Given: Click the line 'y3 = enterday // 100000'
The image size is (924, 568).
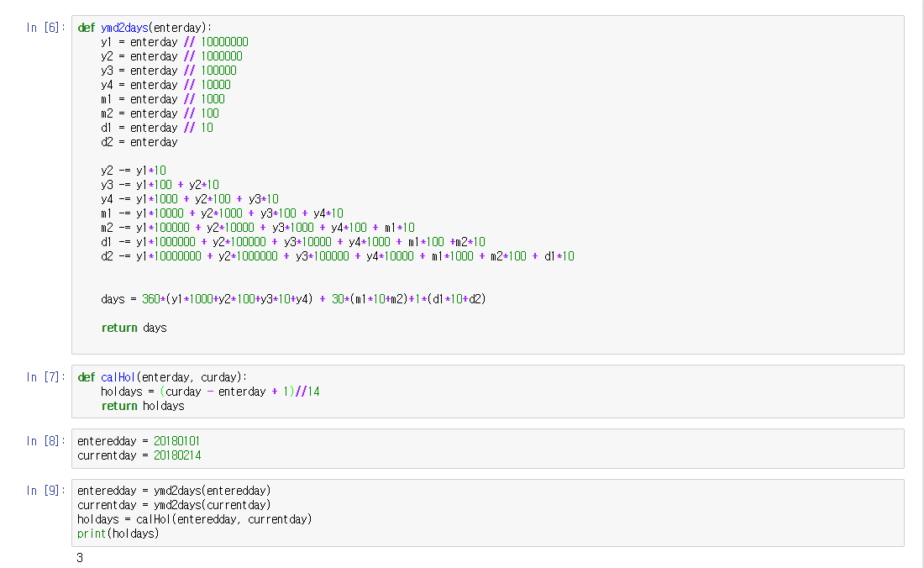Looking at the screenshot, I should tap(169, 70).
